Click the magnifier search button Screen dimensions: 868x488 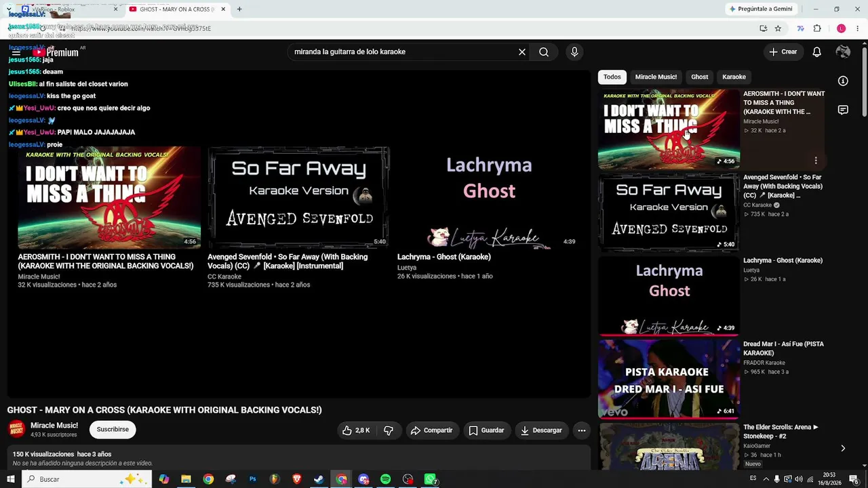tap(544, 52)
